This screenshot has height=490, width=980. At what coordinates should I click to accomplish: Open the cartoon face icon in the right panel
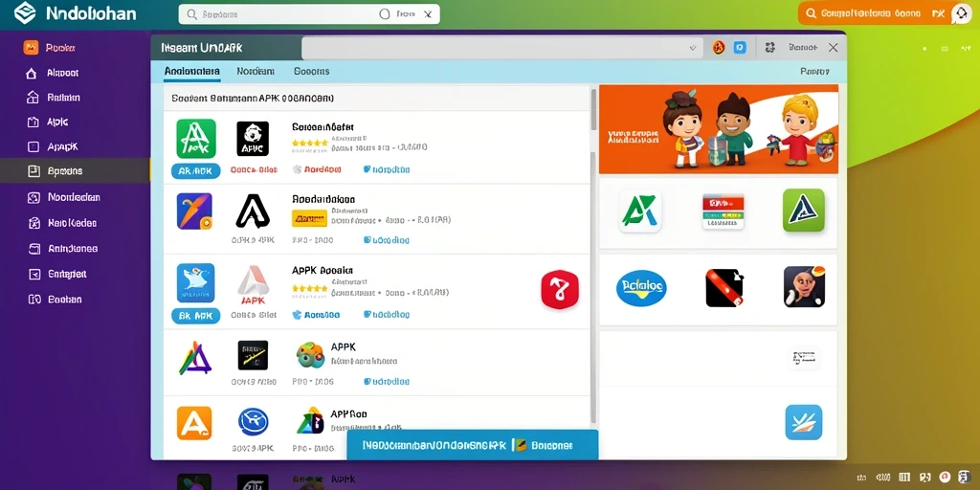coord(804,287)
